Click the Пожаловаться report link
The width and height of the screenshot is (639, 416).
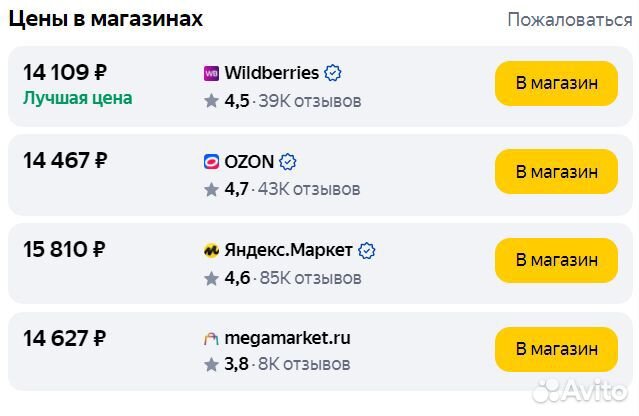tap(569, 19)
